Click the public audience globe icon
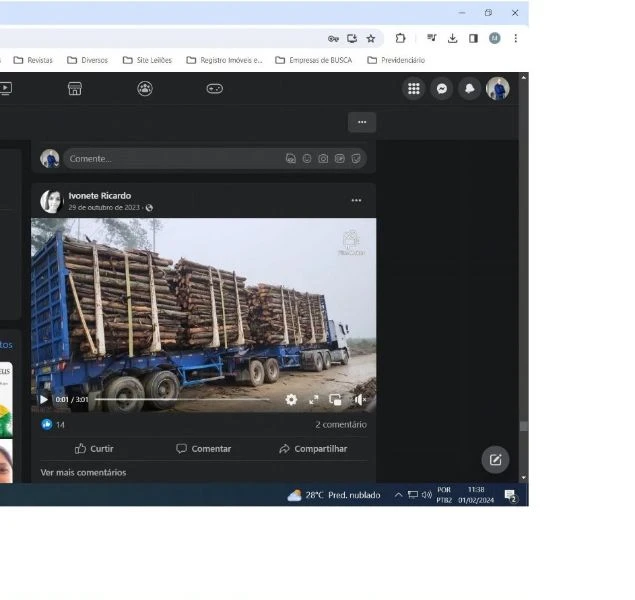The width and height of the screenshot is (635, 600). (x=149, y=208)
